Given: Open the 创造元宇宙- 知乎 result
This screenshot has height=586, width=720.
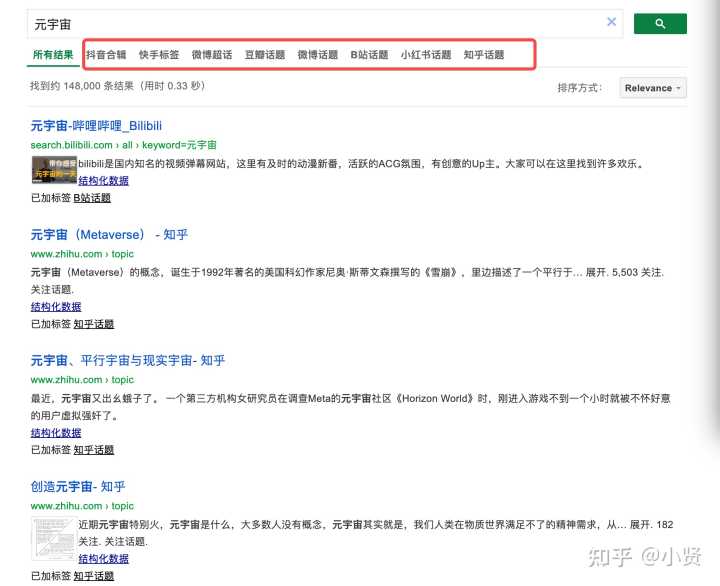Looking at the screenshot, I should pyautogui.click(x=78, y=486).
